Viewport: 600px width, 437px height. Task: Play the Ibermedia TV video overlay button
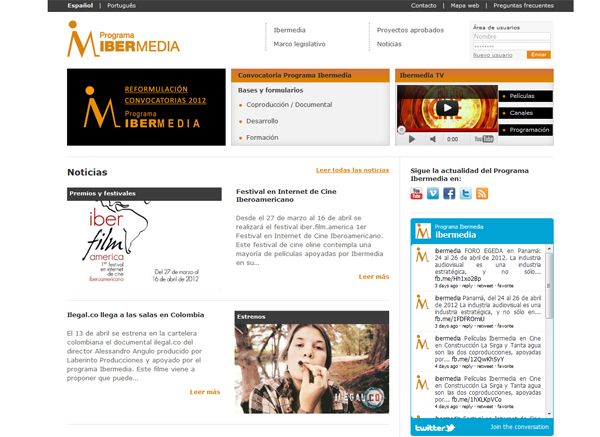pyautogui.click(x=447, y=108)
